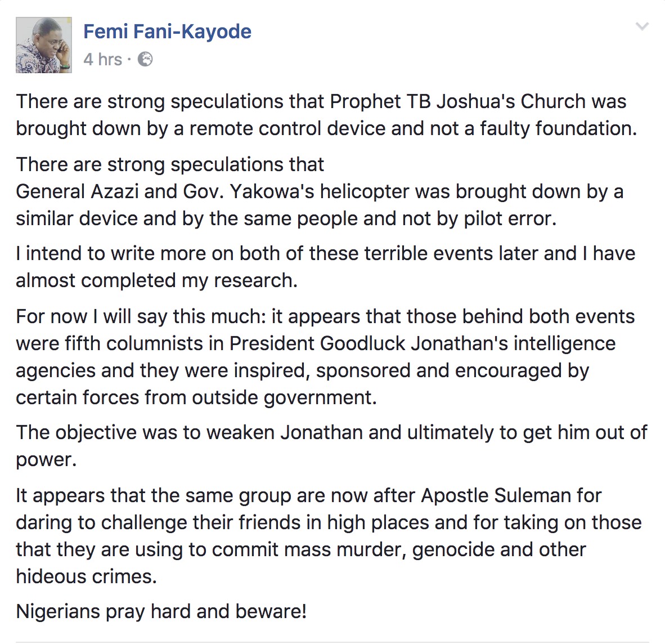Click the paragraph starting 'For now I will say'
This screenshot has width=665, height=644.
325,357
